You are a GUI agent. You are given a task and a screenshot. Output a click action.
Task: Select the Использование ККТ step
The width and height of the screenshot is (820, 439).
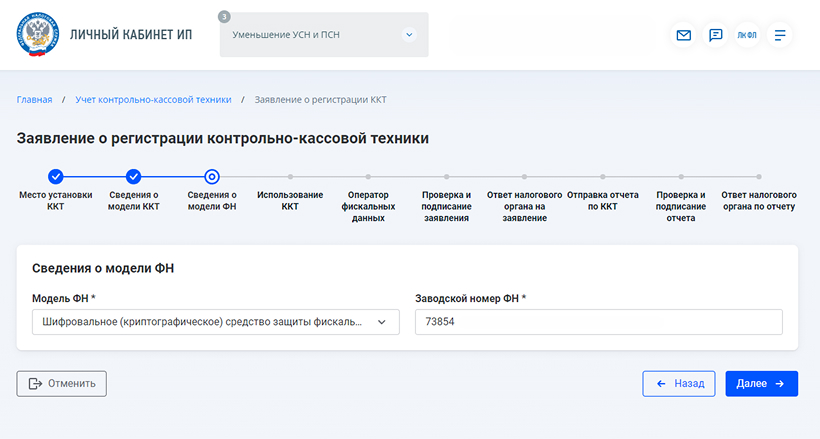click(290, 200)
